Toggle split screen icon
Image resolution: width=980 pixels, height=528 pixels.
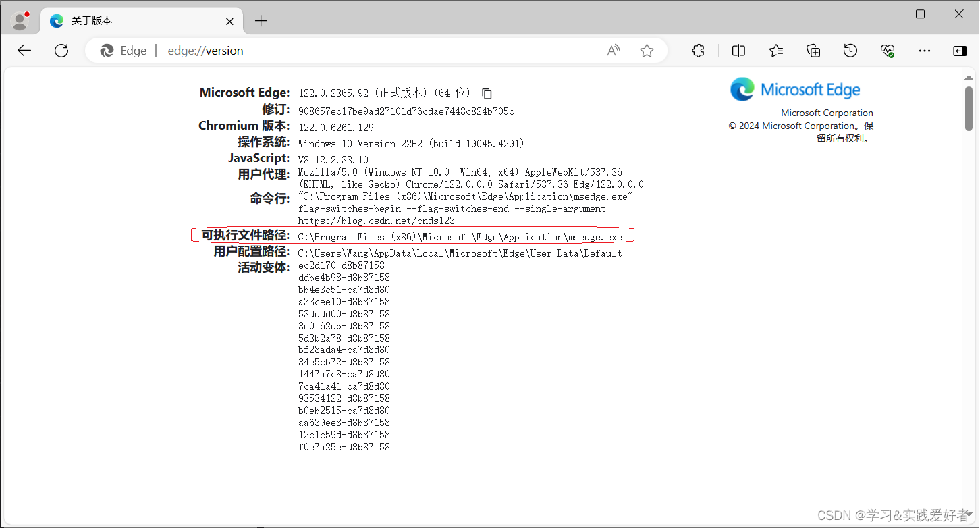739,51
